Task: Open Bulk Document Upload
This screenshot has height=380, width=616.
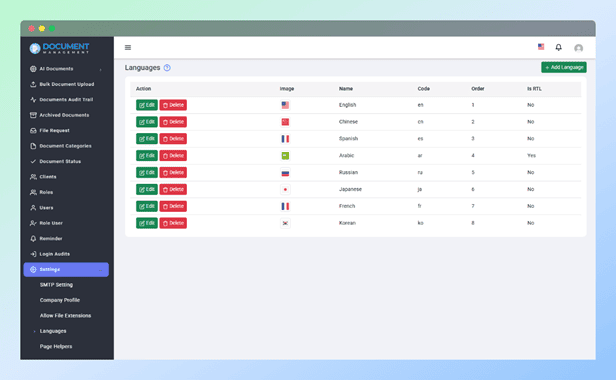Action: click(x=66, y=84)
